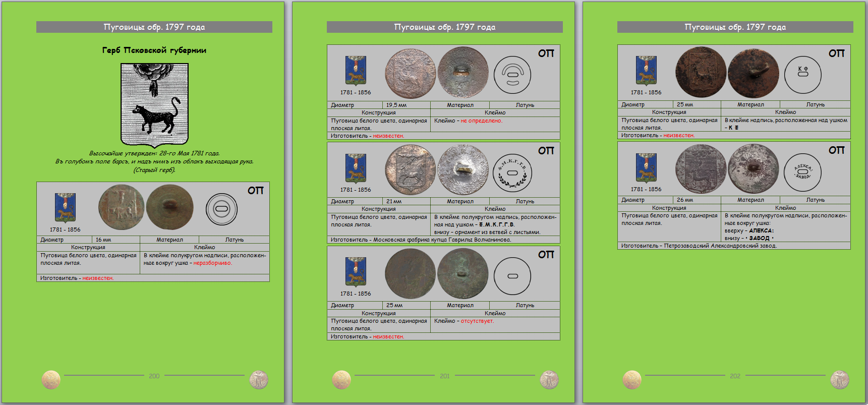Click page number 201 in the footer

point(444,376)
